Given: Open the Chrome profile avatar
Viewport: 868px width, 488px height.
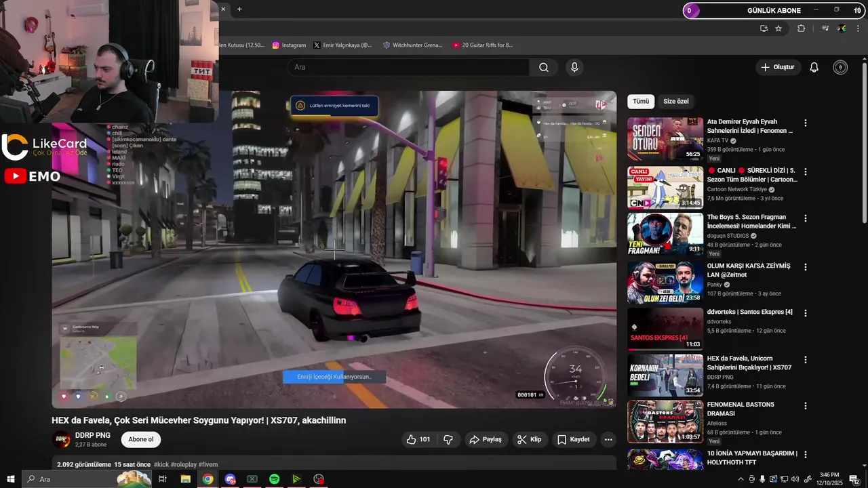Looking at the screenshot, I should [842, 28].
